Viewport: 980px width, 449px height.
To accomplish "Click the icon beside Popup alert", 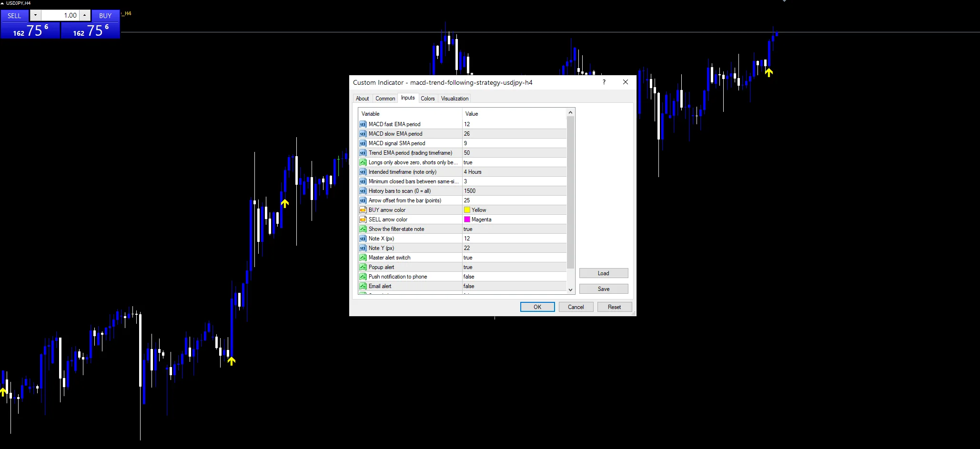I will tap(363, 267).
